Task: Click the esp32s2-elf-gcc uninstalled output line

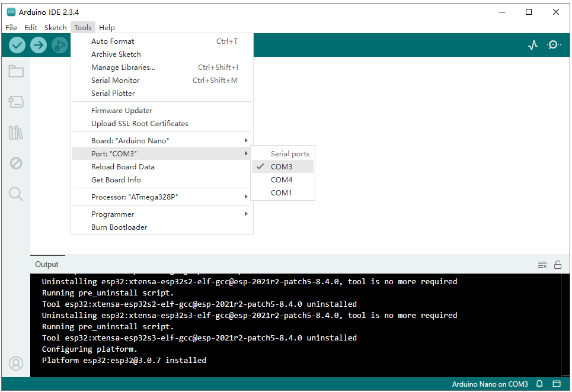Action: click(x=199, y=304)
